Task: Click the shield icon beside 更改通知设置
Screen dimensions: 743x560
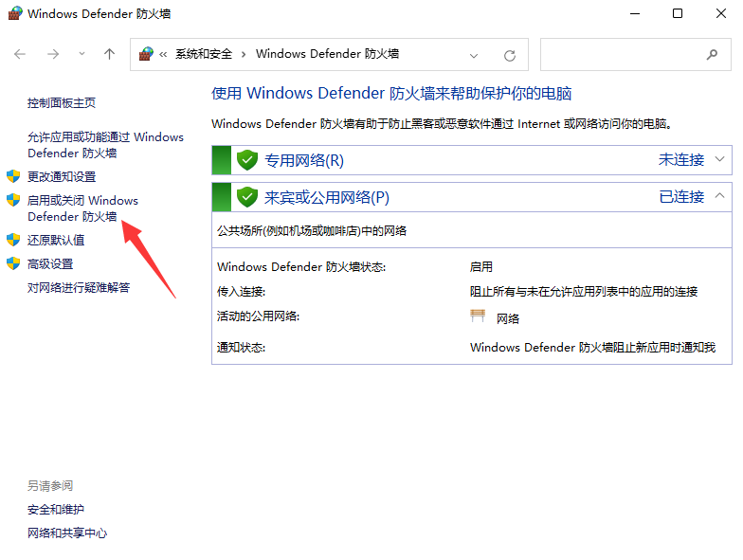Action: [13, 176]
